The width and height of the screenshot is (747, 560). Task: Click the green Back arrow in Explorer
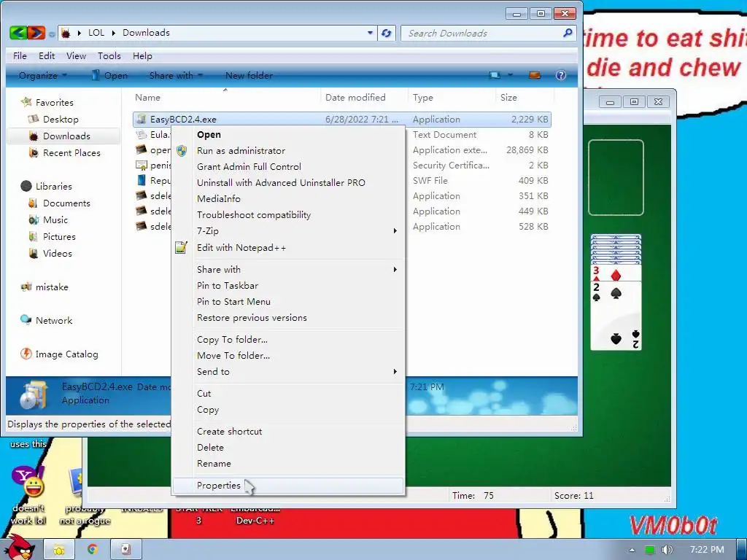click(18, 33)
